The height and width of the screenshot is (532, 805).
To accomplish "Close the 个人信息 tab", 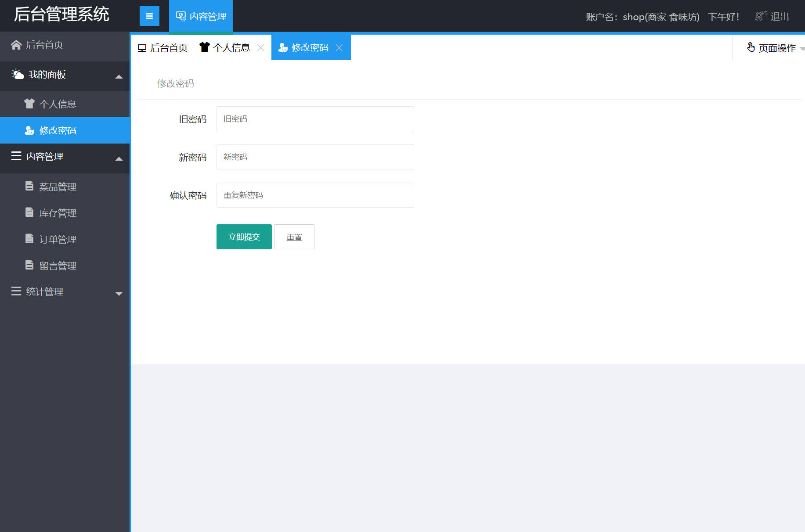I will pos(261,48).
